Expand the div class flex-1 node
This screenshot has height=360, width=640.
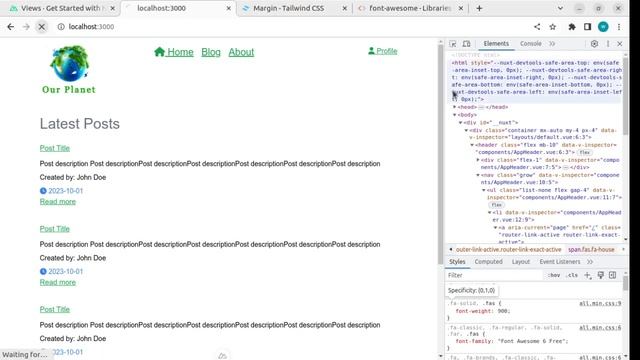[478, 160]
